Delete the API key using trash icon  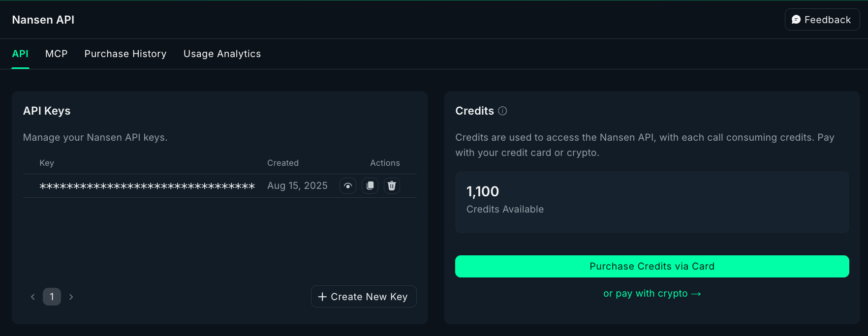click(392, 185)
